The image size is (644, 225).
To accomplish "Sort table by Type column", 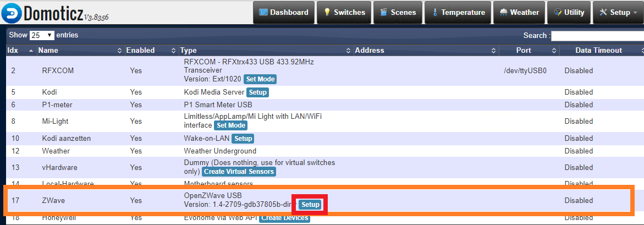I will point(266,51).
